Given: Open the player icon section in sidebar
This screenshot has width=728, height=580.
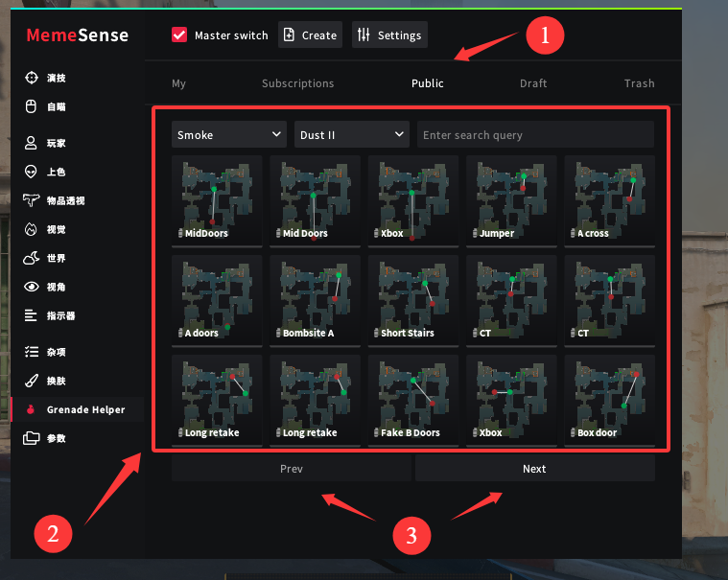Looking at the screenshot, I should click(x=31, y=143).
